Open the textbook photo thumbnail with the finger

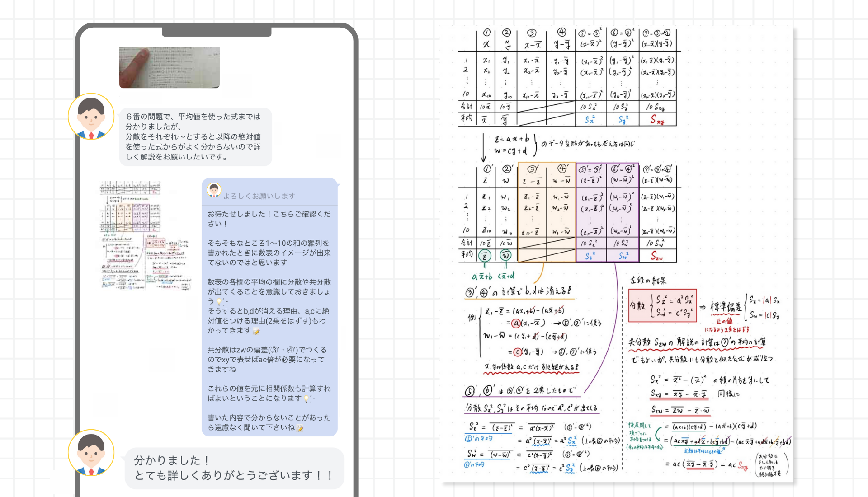[170, 67]
